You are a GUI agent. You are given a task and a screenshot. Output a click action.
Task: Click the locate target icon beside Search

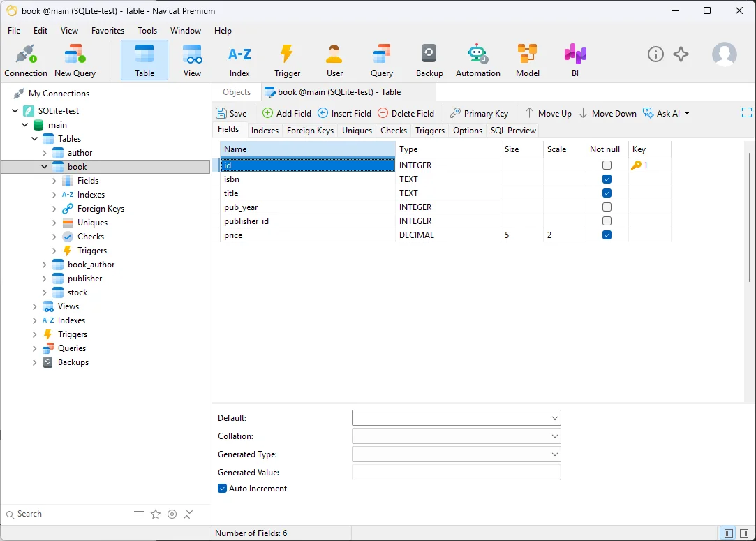coord(172,514)
